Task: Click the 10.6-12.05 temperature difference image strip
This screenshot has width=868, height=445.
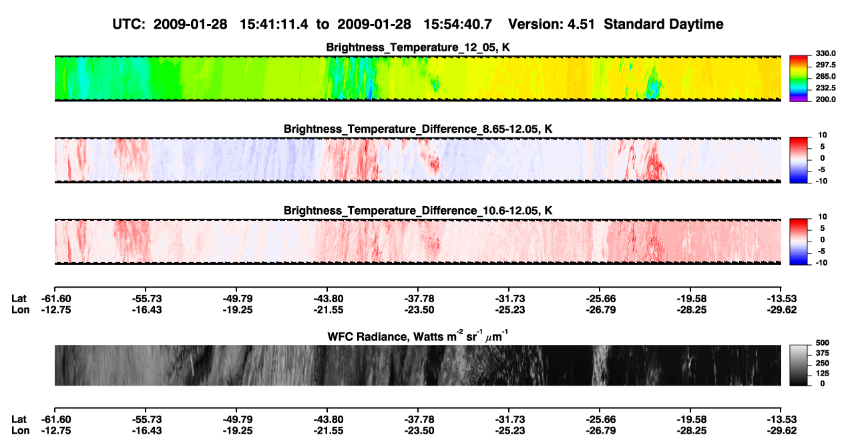Action: coord(418,242)
